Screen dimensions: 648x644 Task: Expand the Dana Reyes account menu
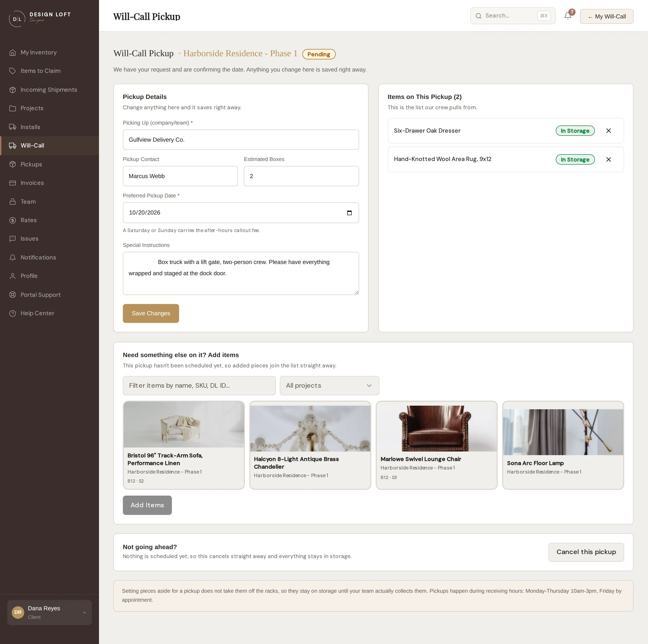tap(49, 613)
